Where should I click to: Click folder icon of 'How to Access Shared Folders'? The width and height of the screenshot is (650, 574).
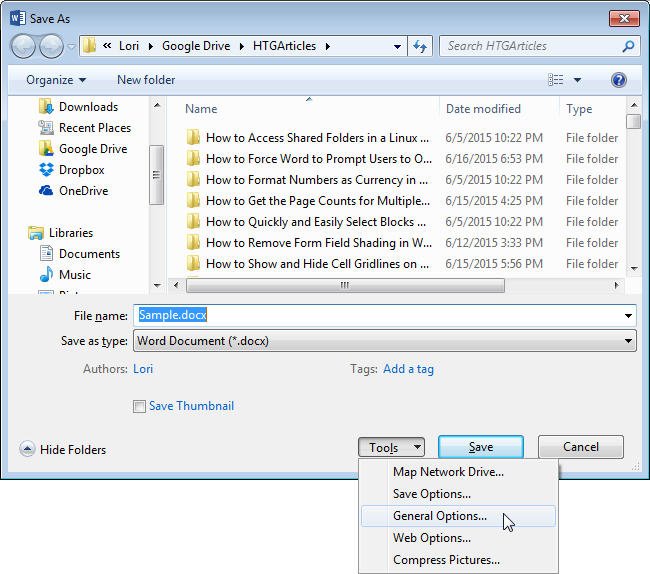tap(193, 137)
